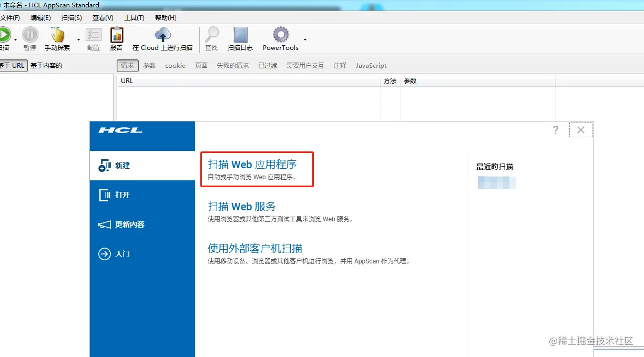
Task: Sort by URL column header
Action: pyautogui.click(x=249, y=81)
